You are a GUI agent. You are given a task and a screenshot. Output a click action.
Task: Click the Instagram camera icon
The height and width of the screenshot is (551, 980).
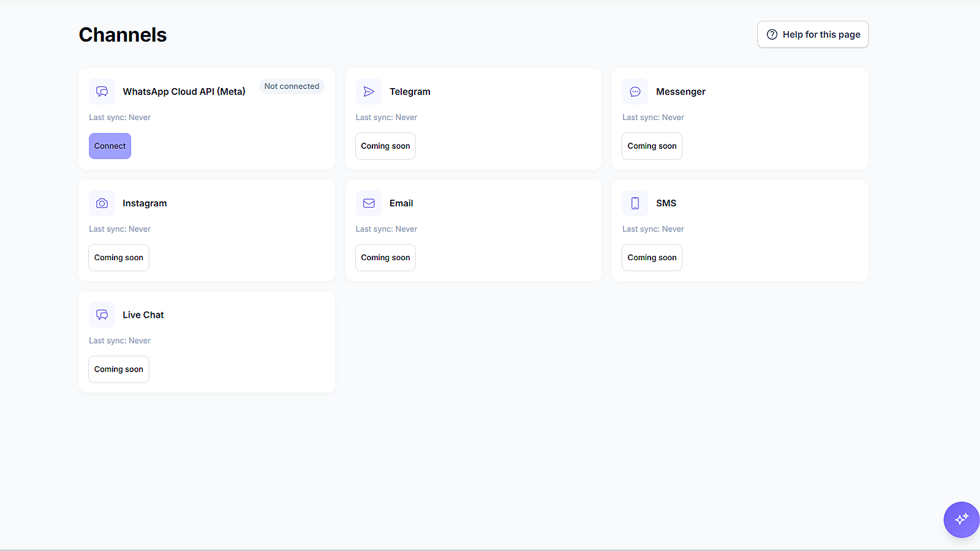(102, 203)
